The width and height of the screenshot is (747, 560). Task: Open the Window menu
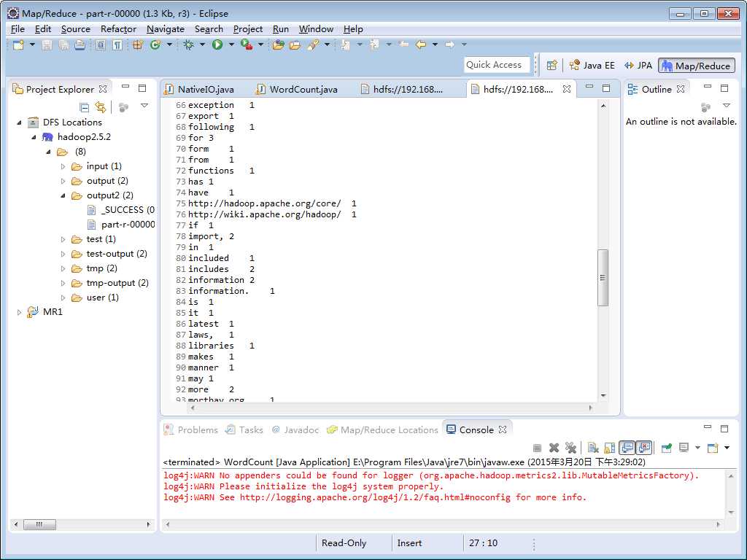point(316,29)
